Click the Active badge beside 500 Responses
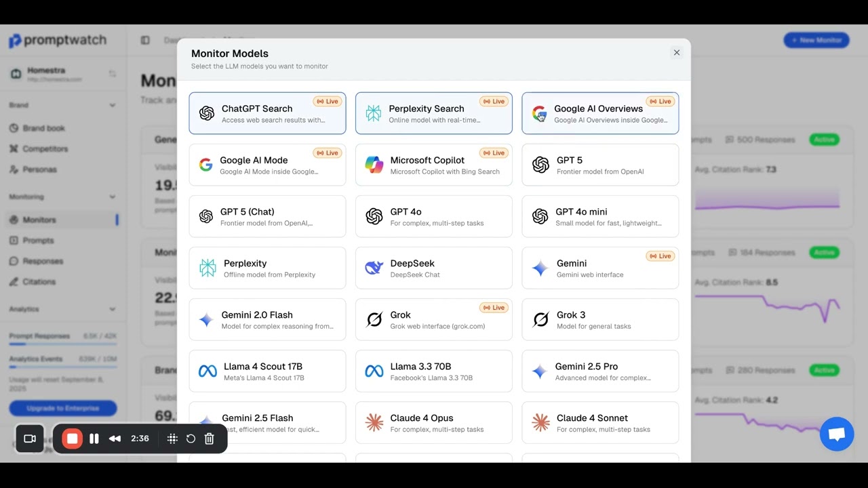The height and width of the screenshot is (488, 868). click(824, 140)
